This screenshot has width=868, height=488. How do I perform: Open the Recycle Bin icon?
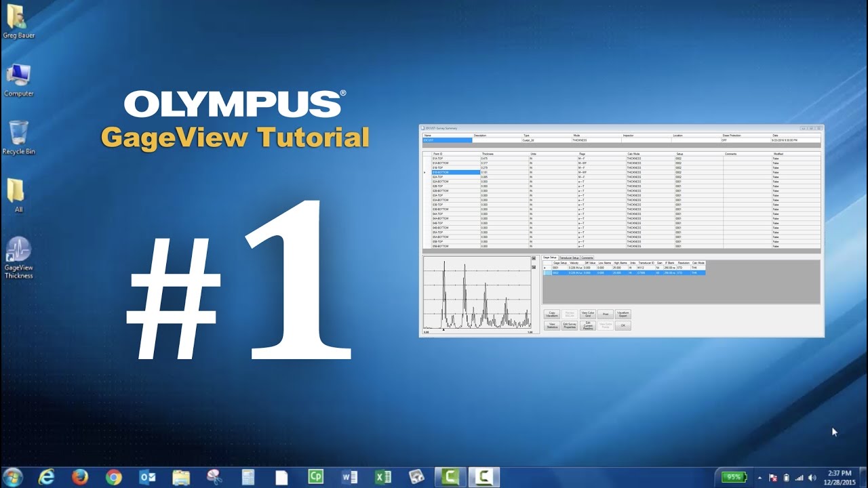[x=18, y=138]
